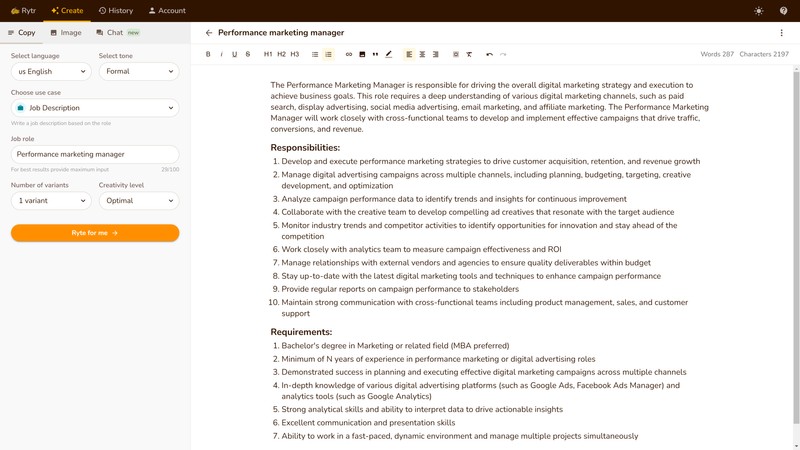Screen dimensions: 800x450
Task: Click the bulleted list icon
Action: point(315,54)
